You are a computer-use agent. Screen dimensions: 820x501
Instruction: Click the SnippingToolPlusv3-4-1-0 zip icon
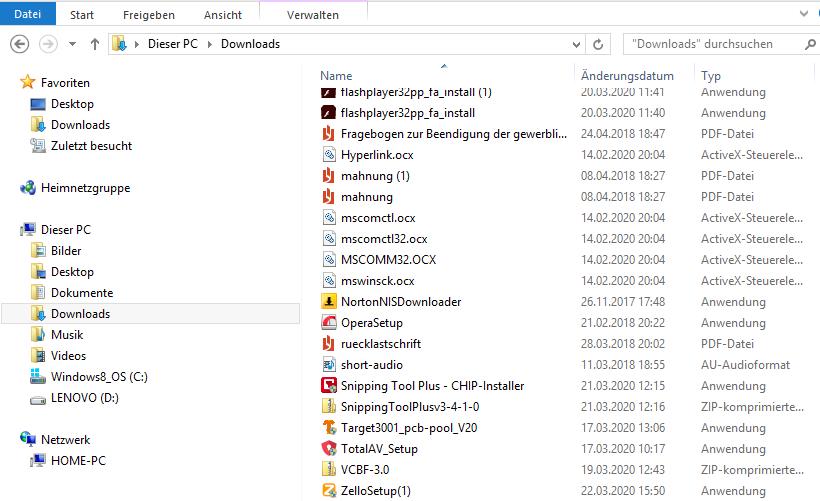[328, 407]
